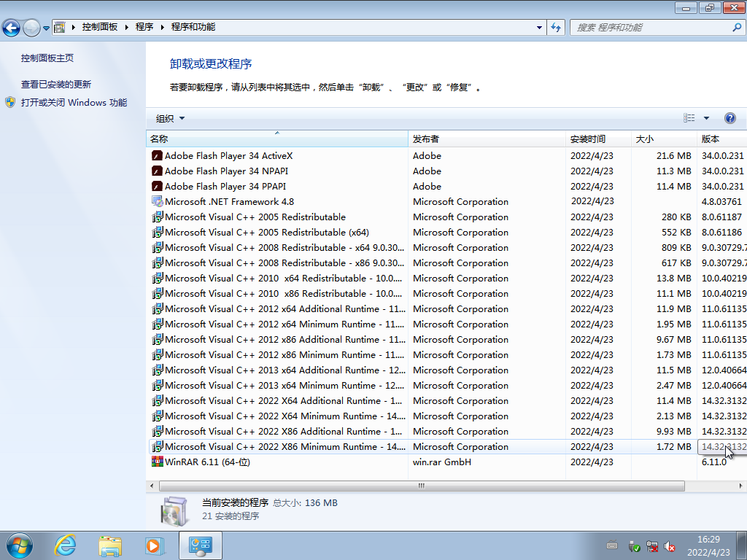Expand the arrow after 程序 breadcrumb
747x560 pixels.
click(x=163, y=27)
